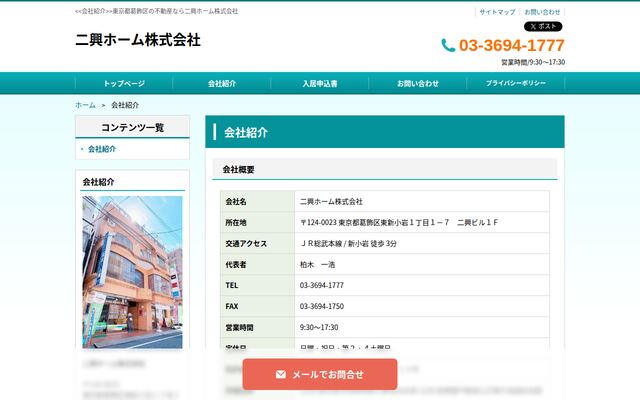Select お問い合わせ in the teal navigation bar
This screenshot has width=640, height=400.
tap(418, 83)
